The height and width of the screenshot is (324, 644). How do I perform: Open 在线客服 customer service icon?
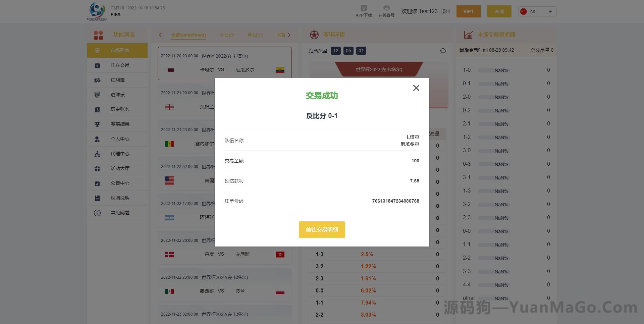[386, 8]
